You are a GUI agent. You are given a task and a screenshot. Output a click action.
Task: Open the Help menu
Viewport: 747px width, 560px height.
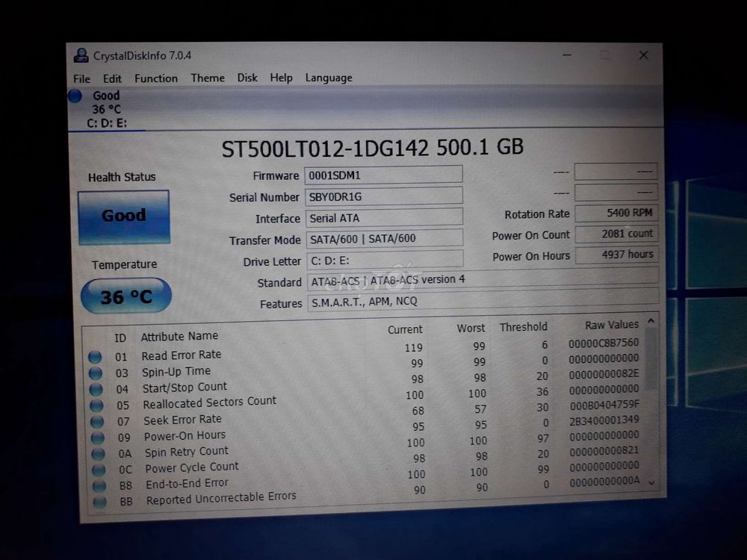click(281, 78)
